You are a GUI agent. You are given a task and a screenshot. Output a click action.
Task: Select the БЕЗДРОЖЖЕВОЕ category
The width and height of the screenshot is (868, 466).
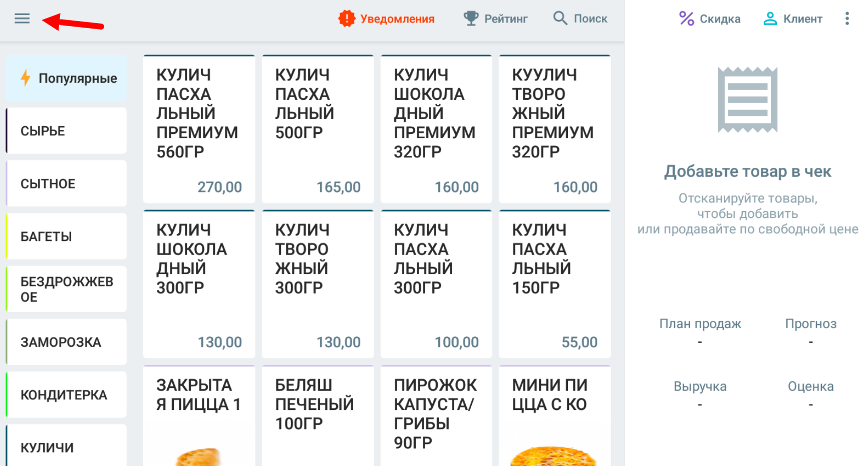[66, 289]
